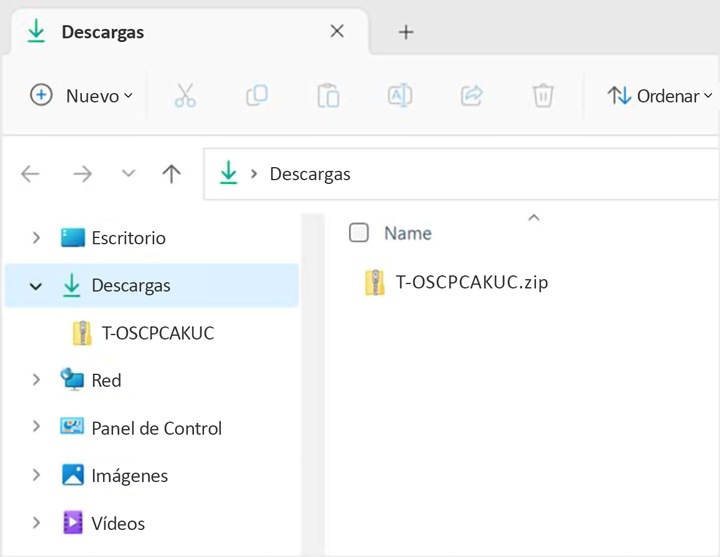The width and height of the screenshot is (720, 557).
Task: Click Descargas in the address breadcrumb
Action: click(x=310, y=174)
